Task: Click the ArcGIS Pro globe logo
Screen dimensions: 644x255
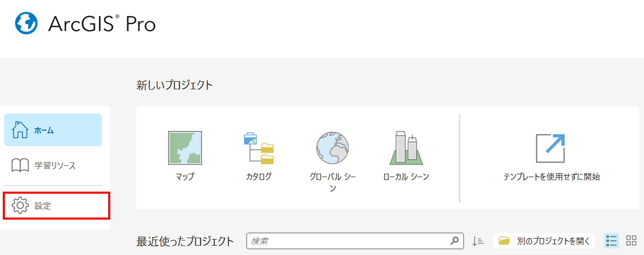Action: 26,23
